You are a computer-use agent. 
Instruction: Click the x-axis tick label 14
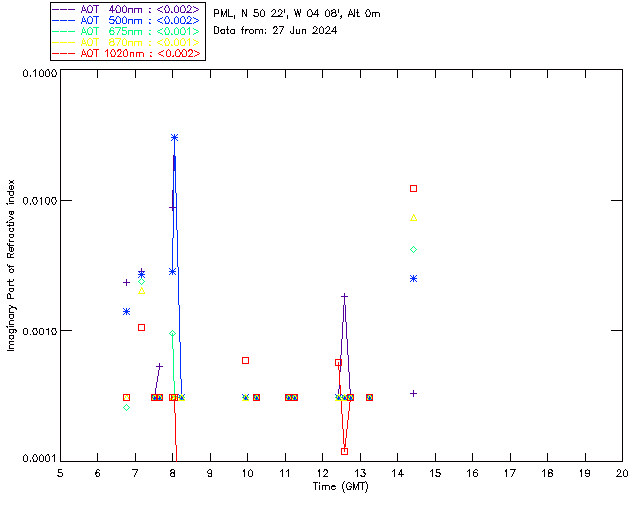click(398, 474)
